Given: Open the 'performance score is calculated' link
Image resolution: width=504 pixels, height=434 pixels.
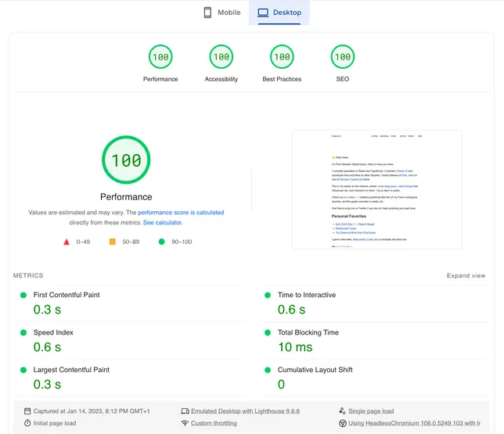Looking at the screenshot, I should tap(181, 213).
